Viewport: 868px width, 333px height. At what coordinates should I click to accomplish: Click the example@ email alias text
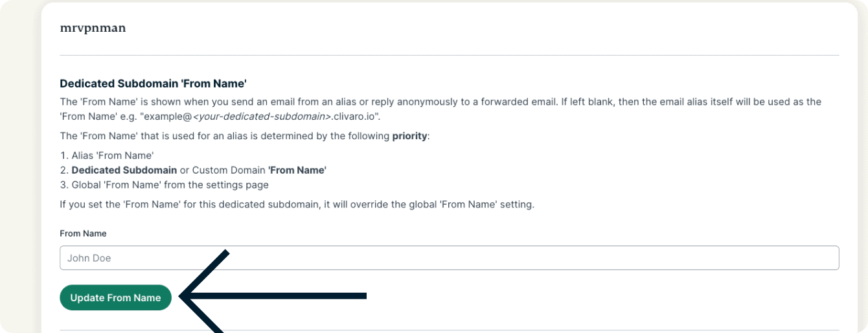point(166,117)
